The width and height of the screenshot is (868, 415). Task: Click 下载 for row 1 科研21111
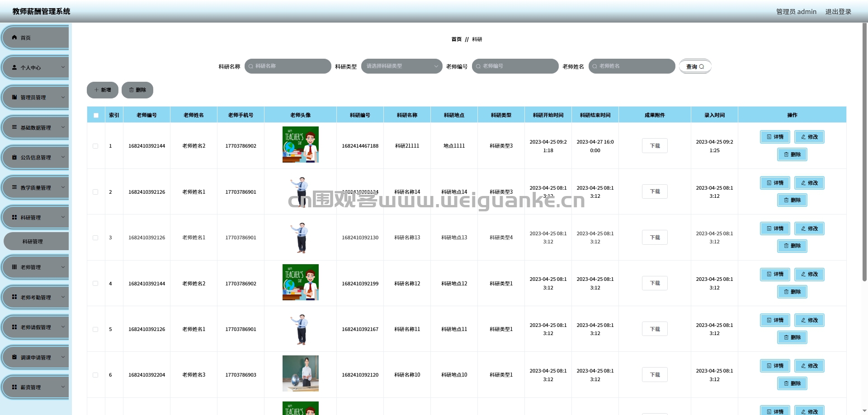(x=655, y=146)
